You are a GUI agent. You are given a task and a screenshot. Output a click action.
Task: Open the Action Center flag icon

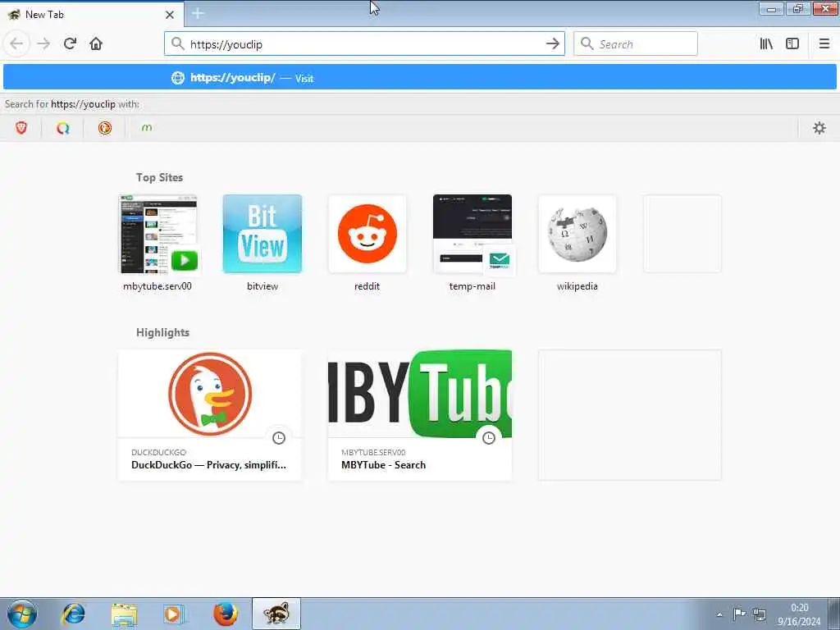(x=739, y=614)
